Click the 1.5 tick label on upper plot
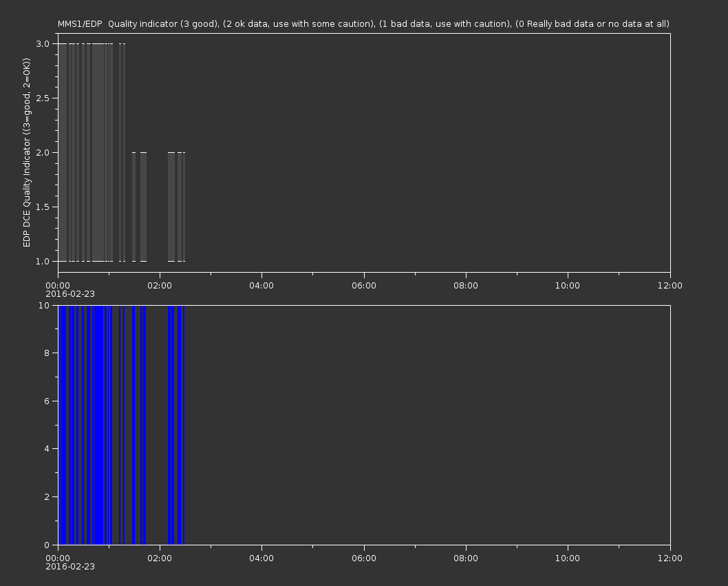The height and width of the screenshot is (586, 728). pyautogui.click(x=43, y=207)
